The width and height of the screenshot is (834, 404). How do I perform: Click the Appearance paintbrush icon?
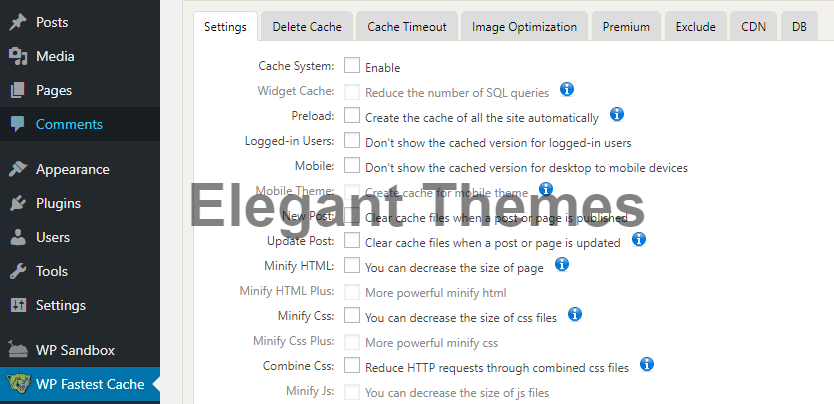pos(18,169)
